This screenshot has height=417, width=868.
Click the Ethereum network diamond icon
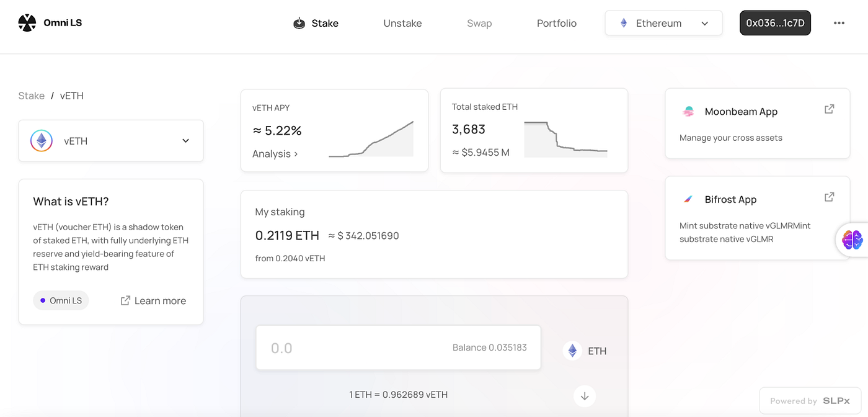click(x=624, y=23)
